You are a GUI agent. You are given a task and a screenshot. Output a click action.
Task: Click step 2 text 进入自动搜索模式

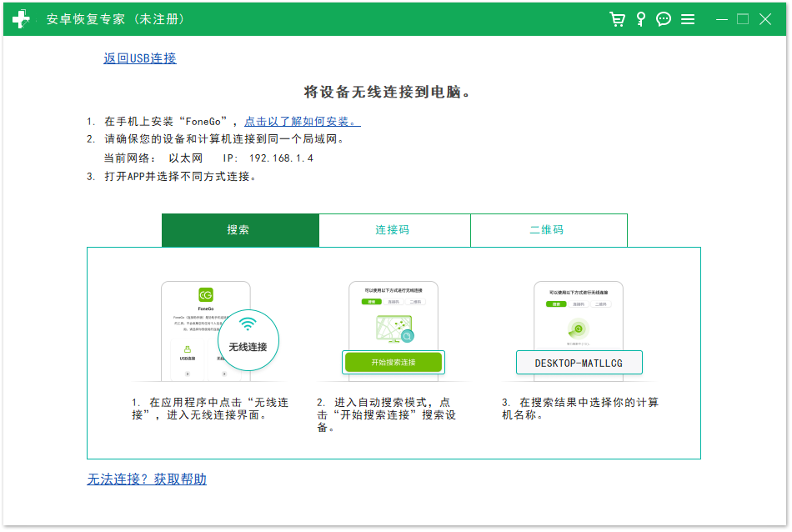(x=386, y=414)
